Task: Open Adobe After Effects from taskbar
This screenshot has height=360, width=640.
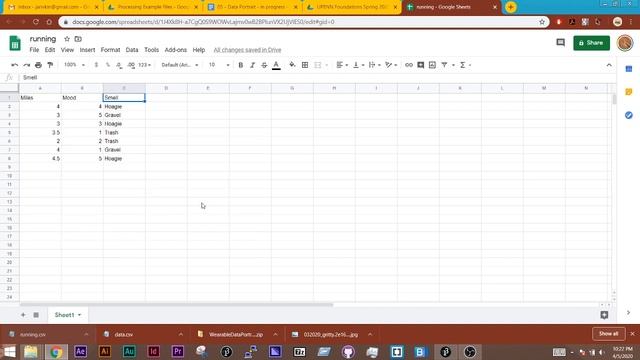Action: click(x=80, y=351)
